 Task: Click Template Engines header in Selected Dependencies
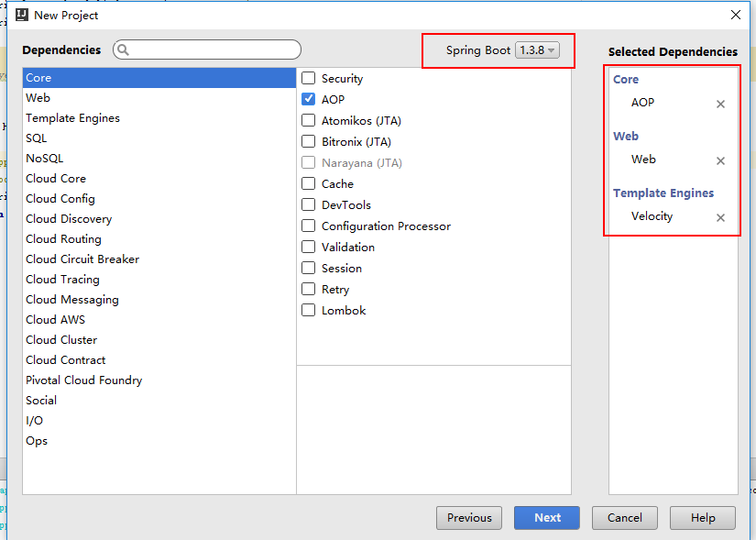663,193
